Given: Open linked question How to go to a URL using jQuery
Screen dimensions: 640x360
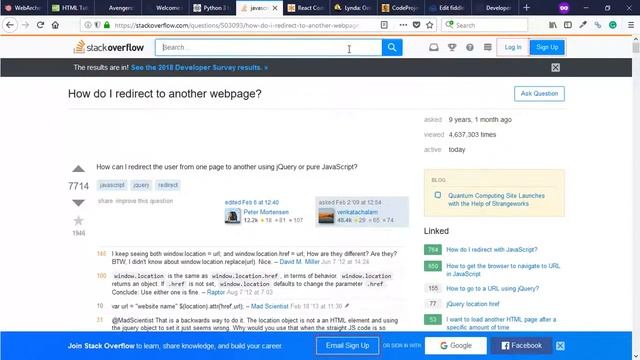Looking at the screenshot, I should coord(492,289).
